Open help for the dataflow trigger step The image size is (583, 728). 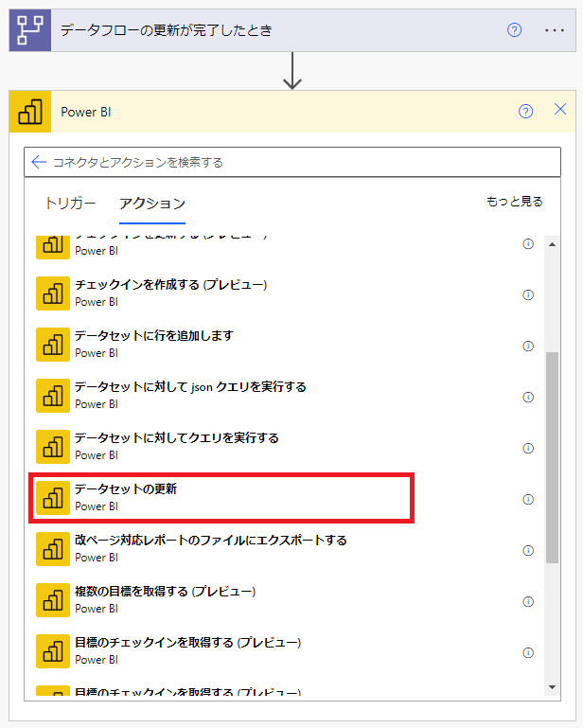coord(514,30)
